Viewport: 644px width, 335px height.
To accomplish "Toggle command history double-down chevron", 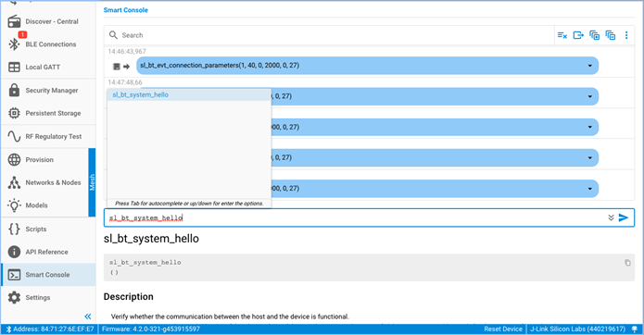I will [x=612, y=217].
